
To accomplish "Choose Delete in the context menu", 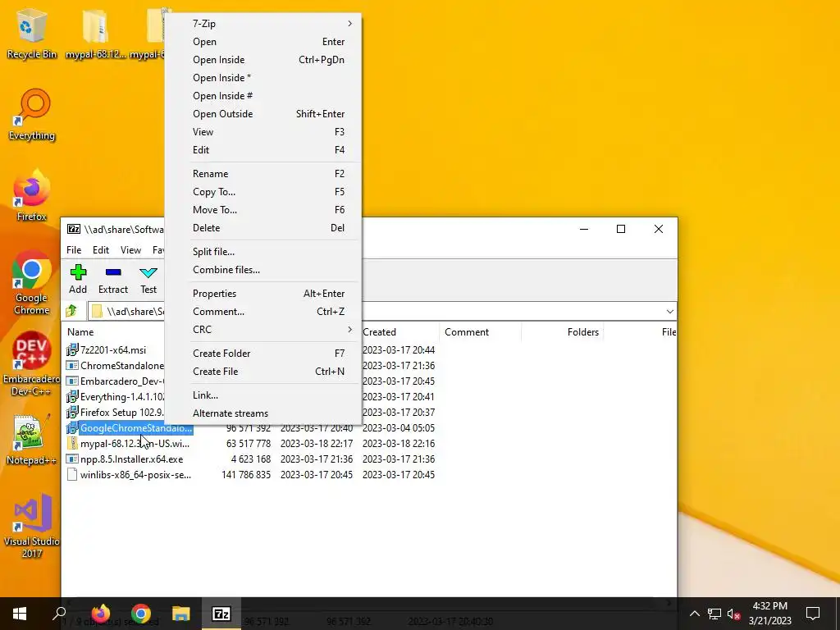I will point(263,228).
